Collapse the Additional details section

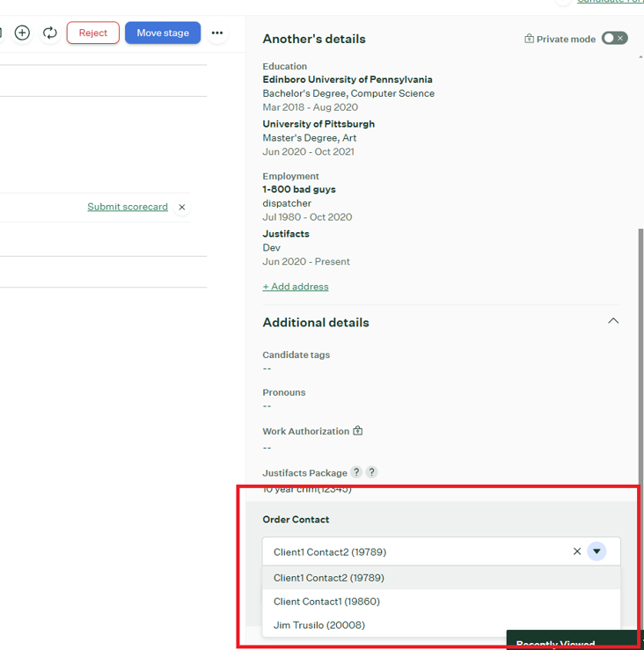coord(613,321)
